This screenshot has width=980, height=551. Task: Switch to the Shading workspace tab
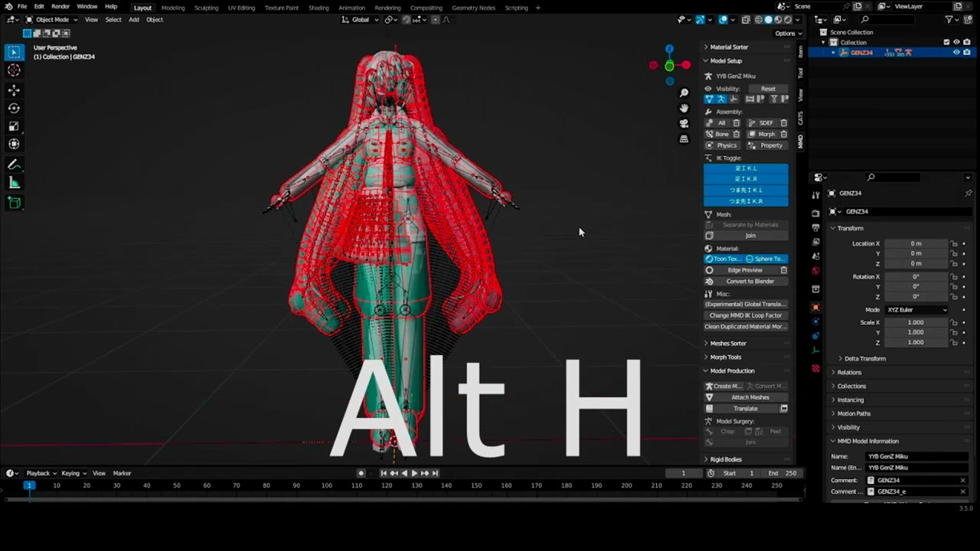[318, 8]
